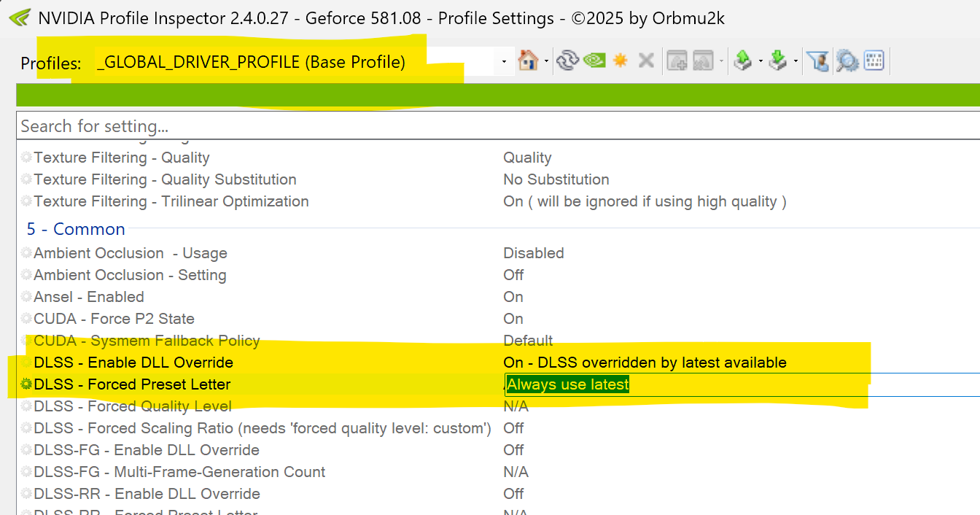This screenshot has width=980, height=515.
Task: Click gear icon beside DLSS-FG - Enable DLL Override
Action: (26, 450)
